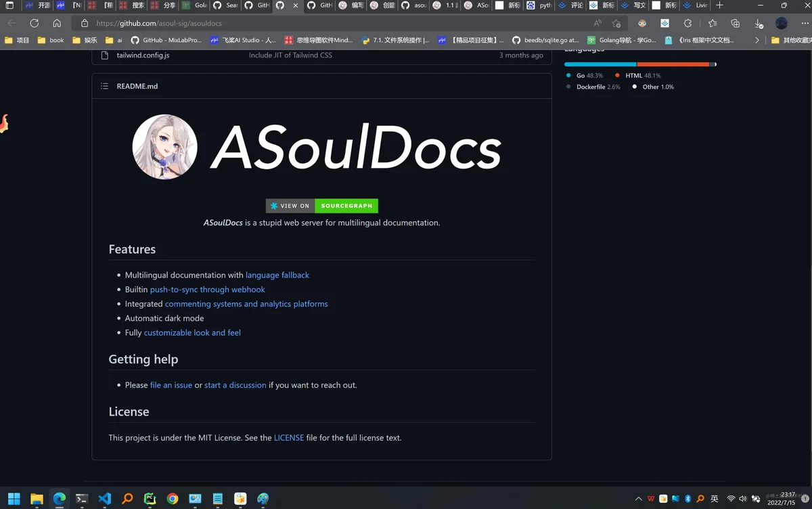Expand the 娱乐 bookmarks folder
This screenshot has width=812, height=509.
[85, 40]
